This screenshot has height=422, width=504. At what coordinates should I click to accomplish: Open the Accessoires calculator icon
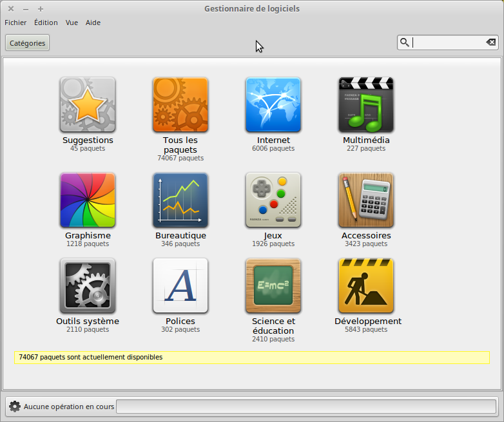point(366,200)
